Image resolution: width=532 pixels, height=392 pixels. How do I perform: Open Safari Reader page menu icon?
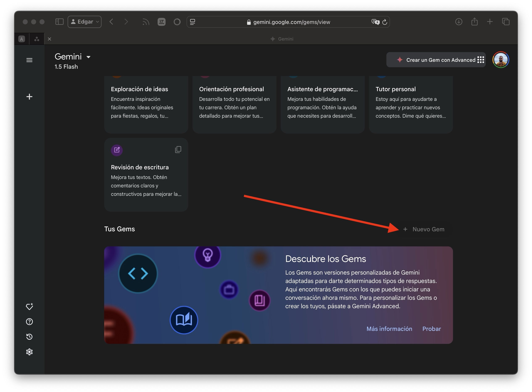193,22
